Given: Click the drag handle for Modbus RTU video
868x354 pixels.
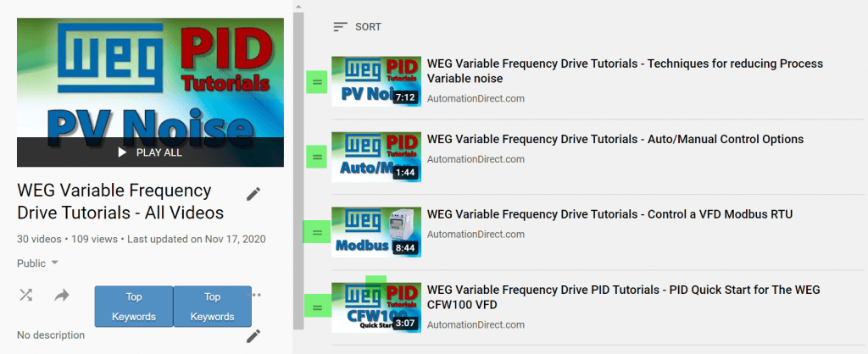Looking at the screenshot, I should coord(317,231).
